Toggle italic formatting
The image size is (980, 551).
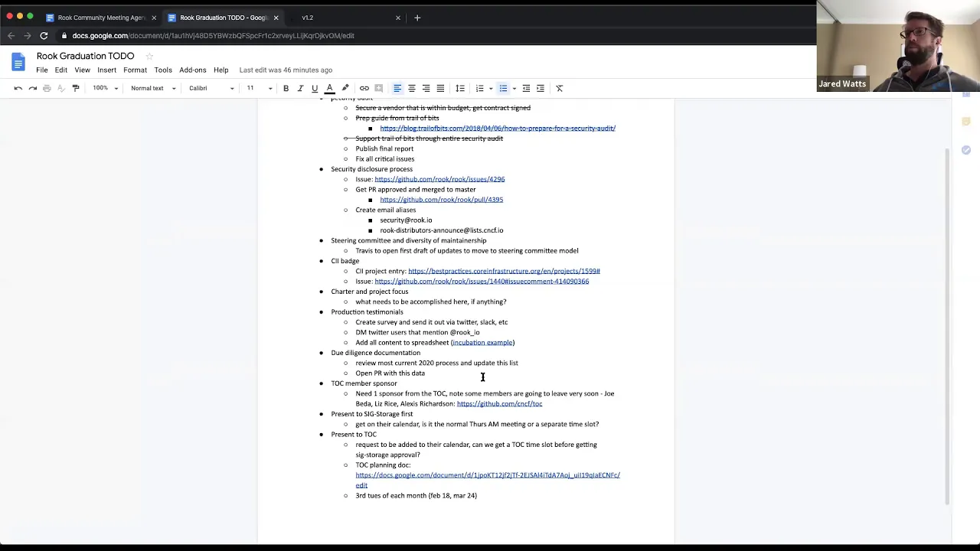point(300,88)
